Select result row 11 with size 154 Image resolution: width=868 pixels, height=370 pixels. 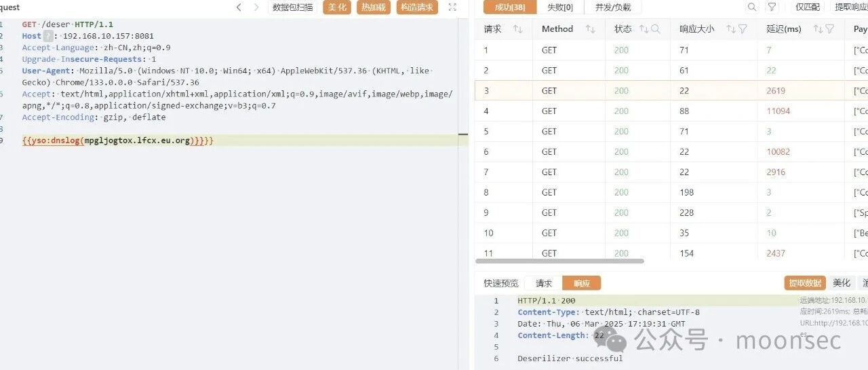[671, 252]
